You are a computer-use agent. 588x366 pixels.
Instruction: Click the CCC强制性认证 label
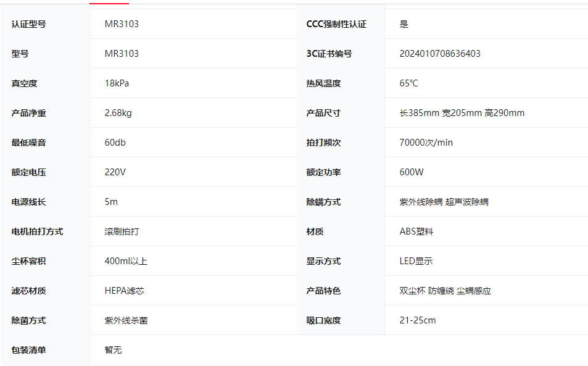click(x=336, y=24)
